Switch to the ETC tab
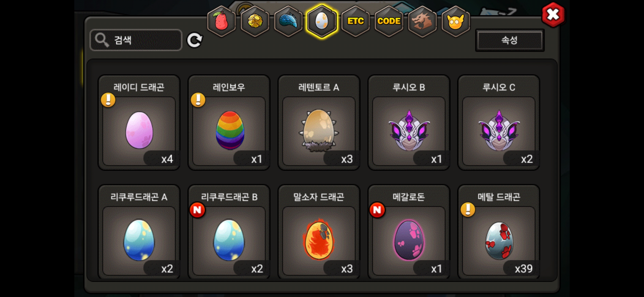644x297 pixels. [x=355, y=21]
